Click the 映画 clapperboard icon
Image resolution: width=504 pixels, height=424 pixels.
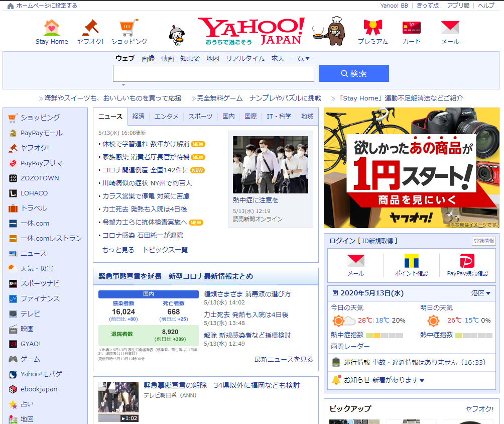coord(13,329)
